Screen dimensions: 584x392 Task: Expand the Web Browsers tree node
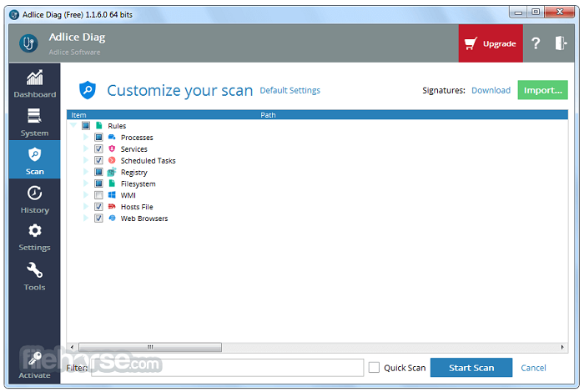coord(85,219)
